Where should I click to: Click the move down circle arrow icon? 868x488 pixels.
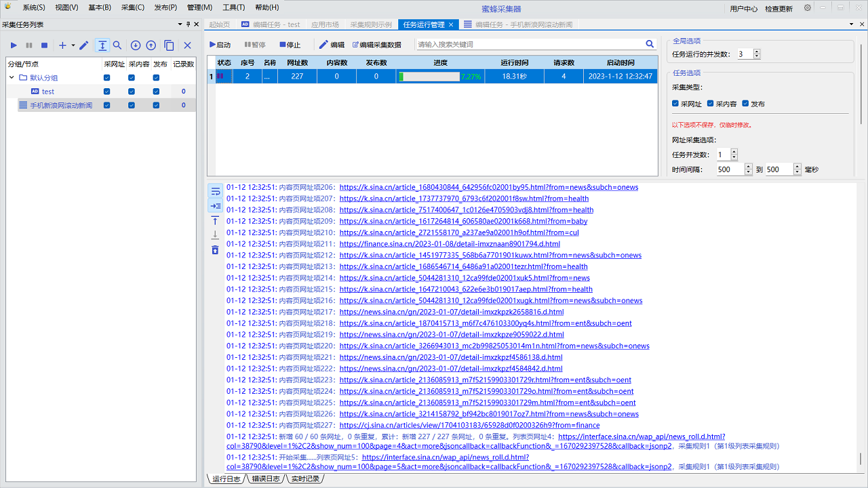pos(136,45)
